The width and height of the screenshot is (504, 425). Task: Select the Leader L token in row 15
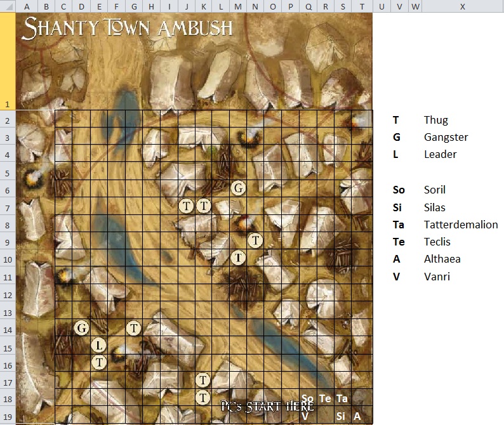[99, 346]
